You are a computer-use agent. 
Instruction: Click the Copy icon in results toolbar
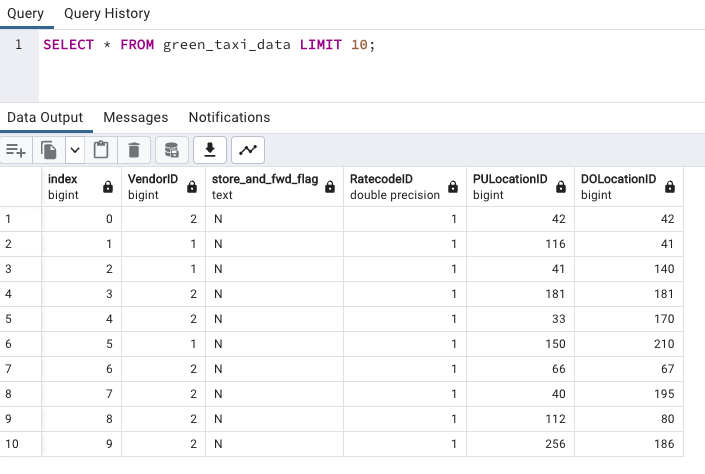pos(49,150)
